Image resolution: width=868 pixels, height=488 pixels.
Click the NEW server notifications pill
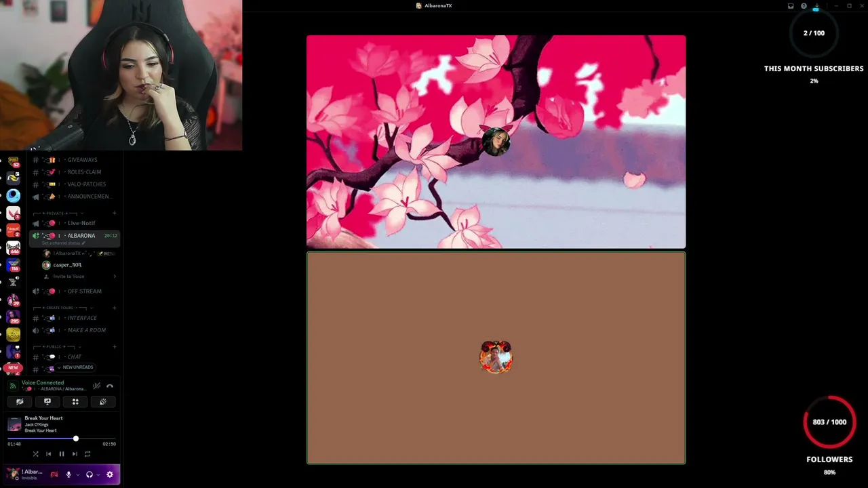(13, 367)
